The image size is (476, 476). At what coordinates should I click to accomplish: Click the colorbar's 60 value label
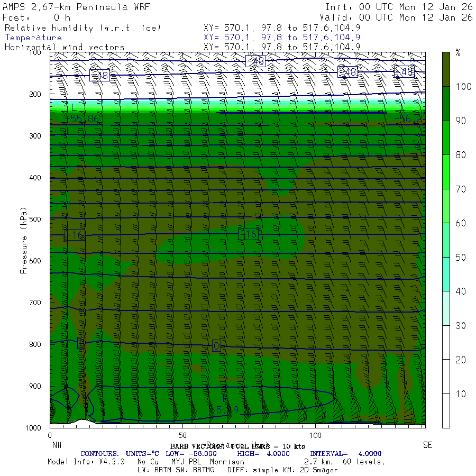click(461, 223)
